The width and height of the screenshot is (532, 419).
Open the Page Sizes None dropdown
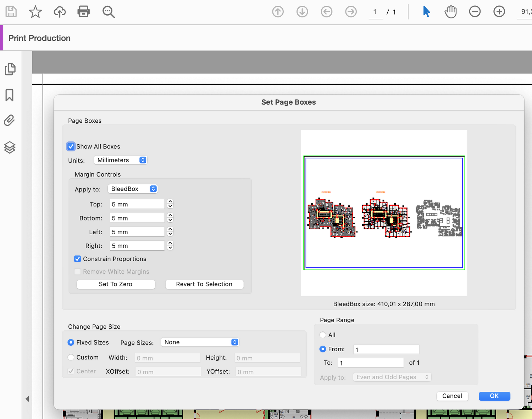click(x=200, y=342)
